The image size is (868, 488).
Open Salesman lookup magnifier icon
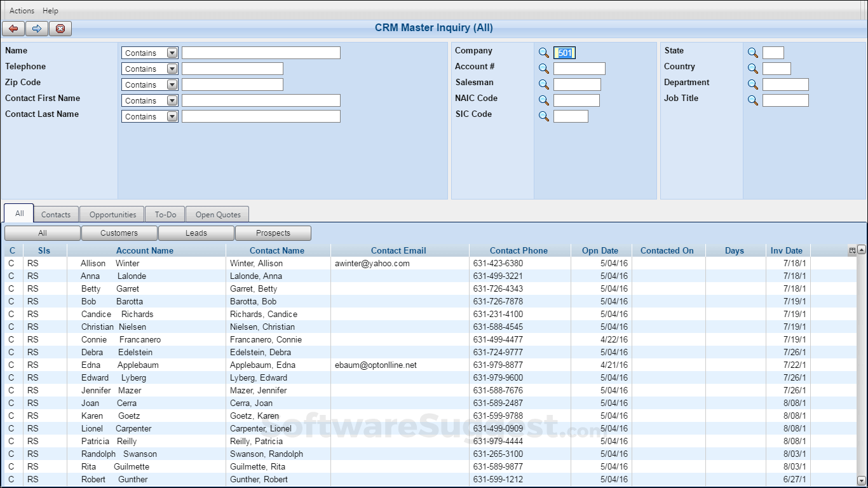(x=544, y=85)
